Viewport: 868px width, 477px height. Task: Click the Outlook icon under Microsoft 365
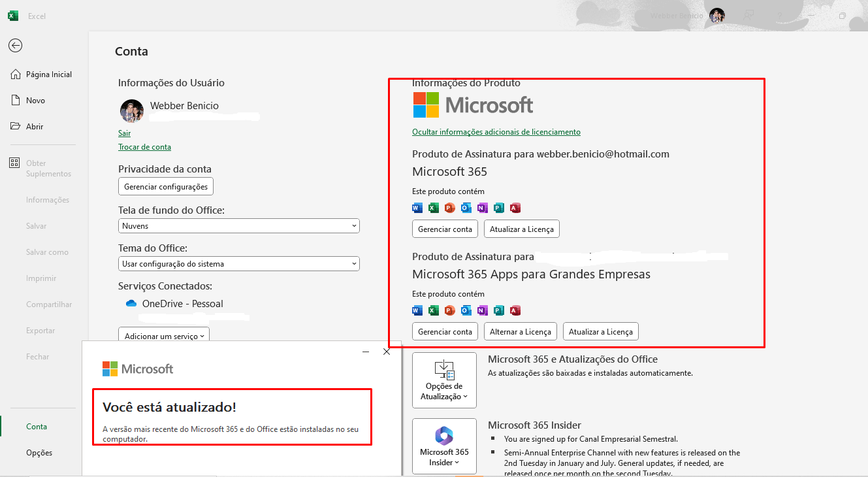tap(466, 208)
